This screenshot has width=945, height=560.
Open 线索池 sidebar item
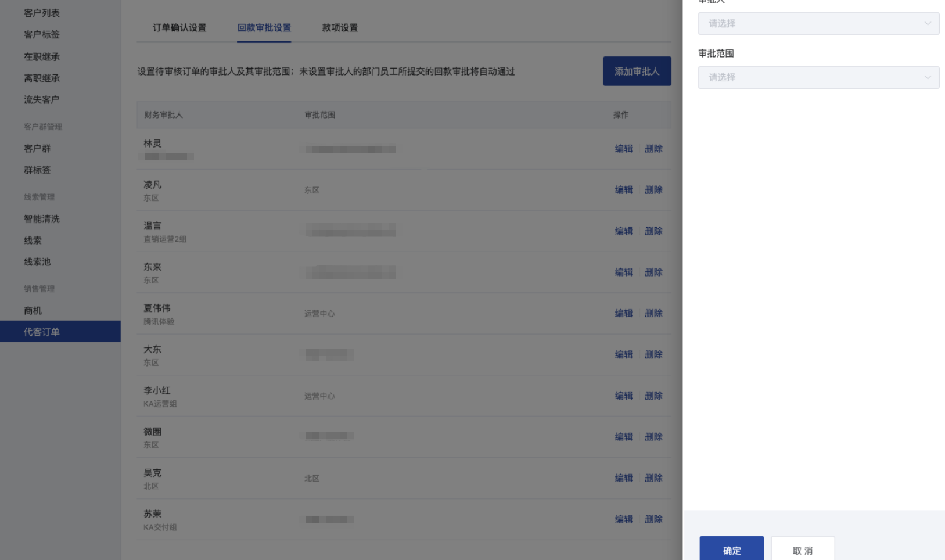37,261
